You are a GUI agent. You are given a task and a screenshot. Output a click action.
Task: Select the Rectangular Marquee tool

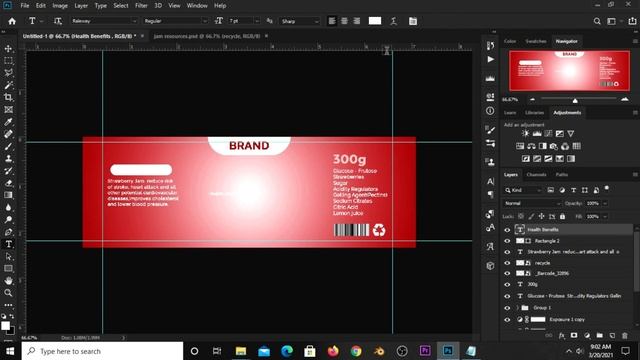(8, 61)
